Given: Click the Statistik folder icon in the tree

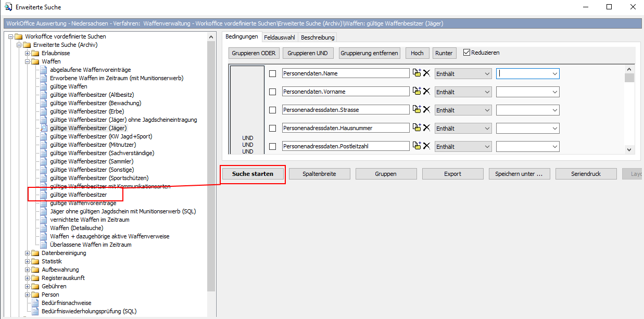Looking at the screenshot, I should (35, 261).
